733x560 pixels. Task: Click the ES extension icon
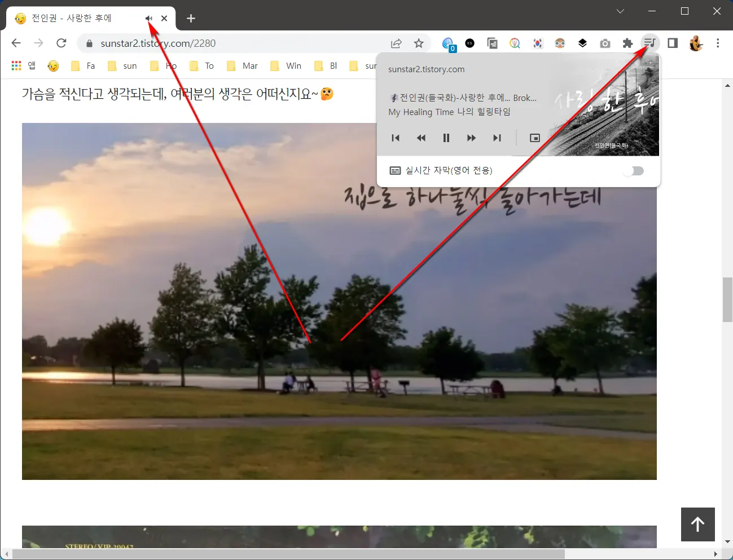pyautogui.click(x=469, y=43)
